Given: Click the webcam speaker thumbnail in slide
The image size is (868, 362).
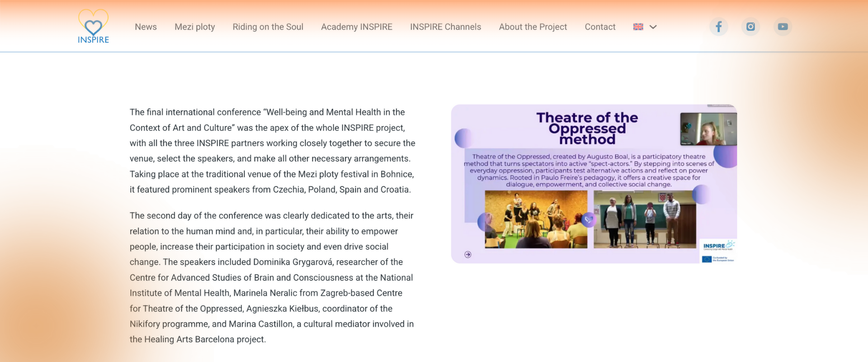Looking at the screenshot, I should pos(708,129).
